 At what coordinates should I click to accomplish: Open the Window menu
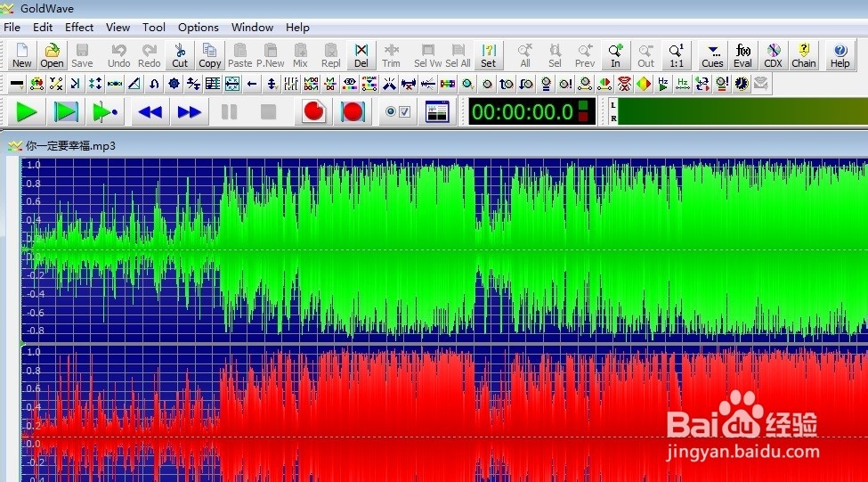(253, 27)
